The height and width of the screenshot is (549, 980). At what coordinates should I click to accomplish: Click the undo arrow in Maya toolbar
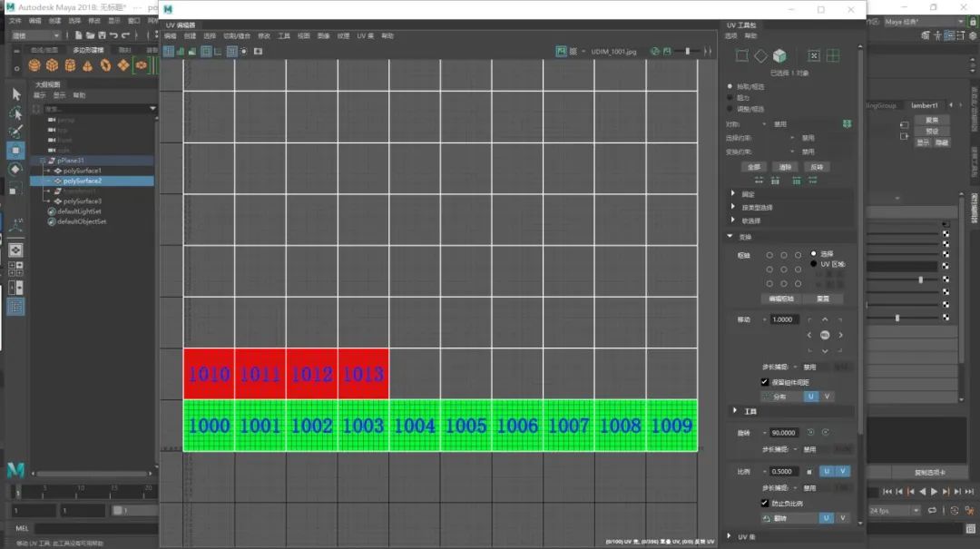pyautogui.click(x=113, y=35)
